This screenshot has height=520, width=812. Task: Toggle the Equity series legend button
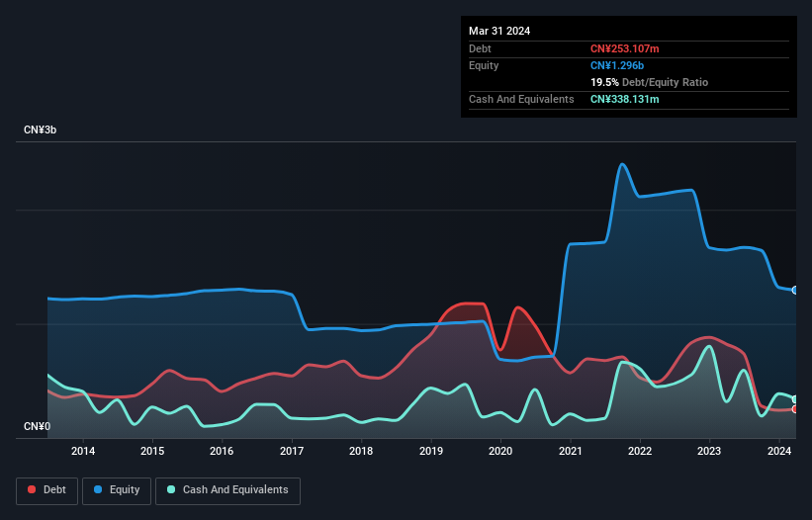click(x=117, y=490)
